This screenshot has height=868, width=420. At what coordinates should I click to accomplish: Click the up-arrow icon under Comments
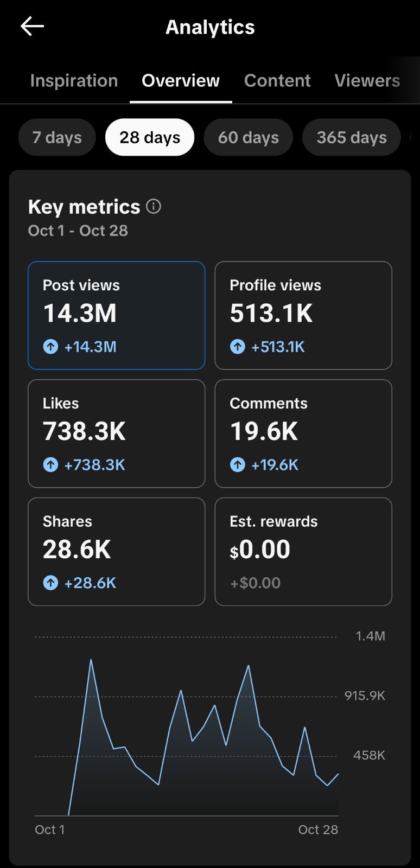tap(237, 464)
